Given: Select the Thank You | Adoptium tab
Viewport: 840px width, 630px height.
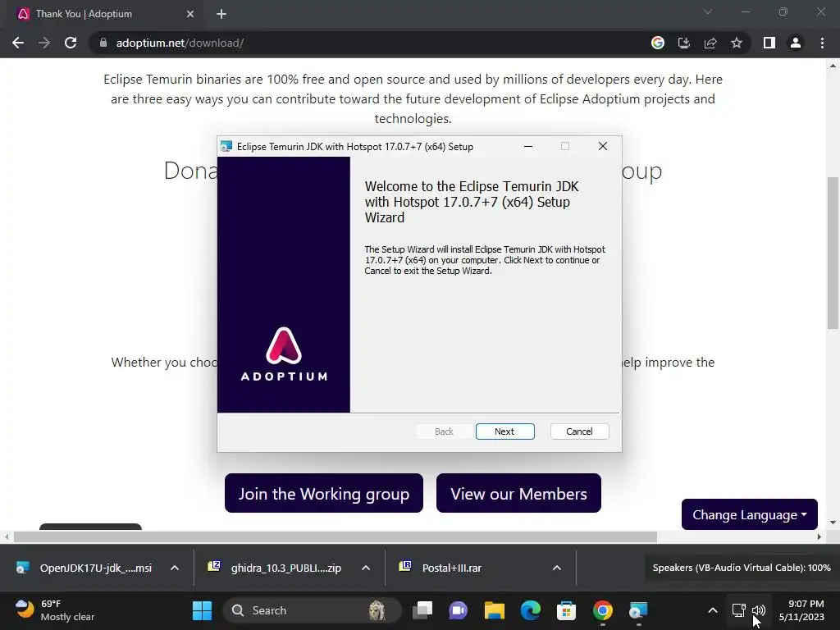Looking at the screenshot, I should click(102, 14).
